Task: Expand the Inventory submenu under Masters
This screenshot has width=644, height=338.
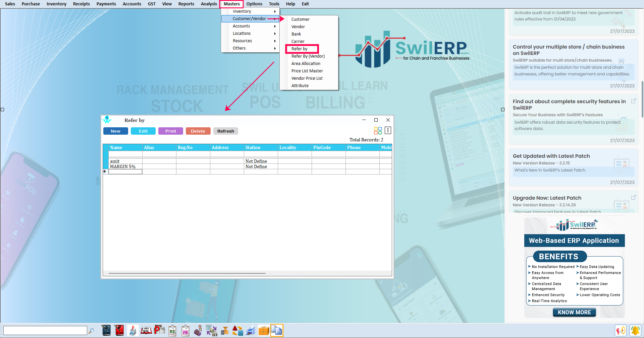Action: point(250,11)
